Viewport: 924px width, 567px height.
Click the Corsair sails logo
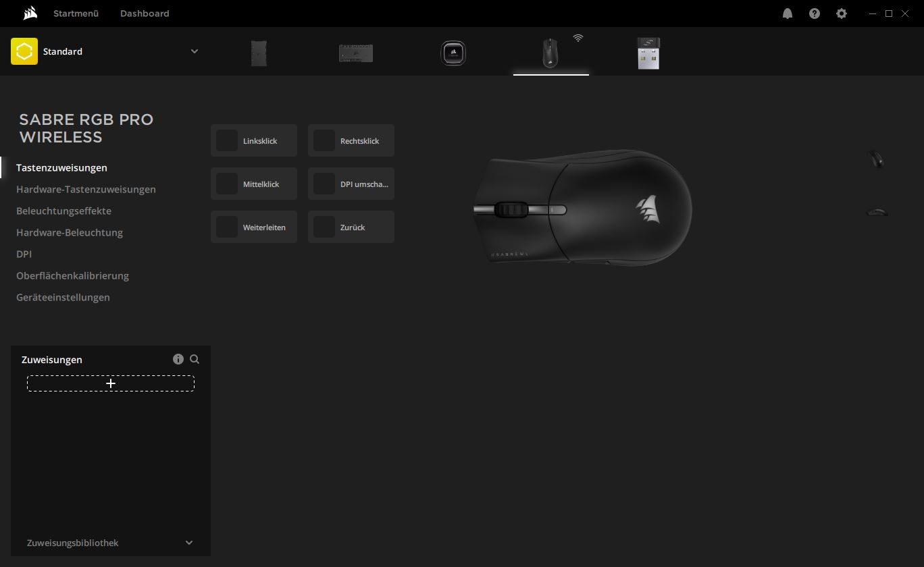(30, 13)
